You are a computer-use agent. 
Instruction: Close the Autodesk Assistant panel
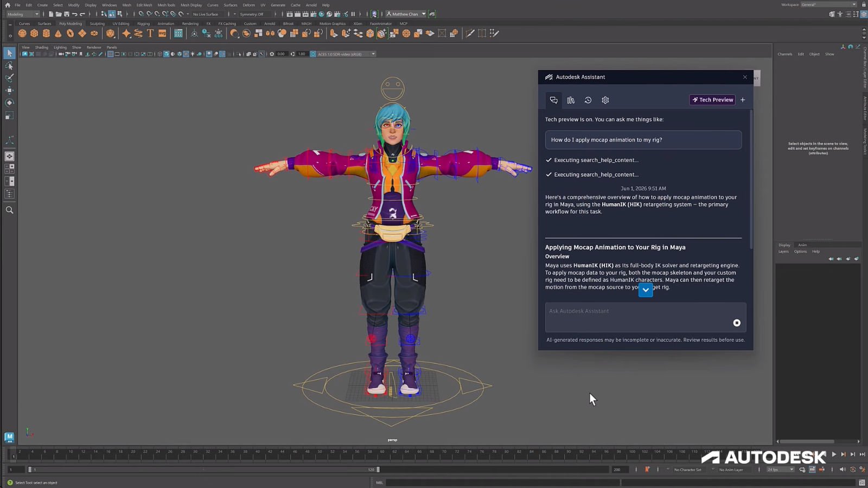[x=745, y=77]
